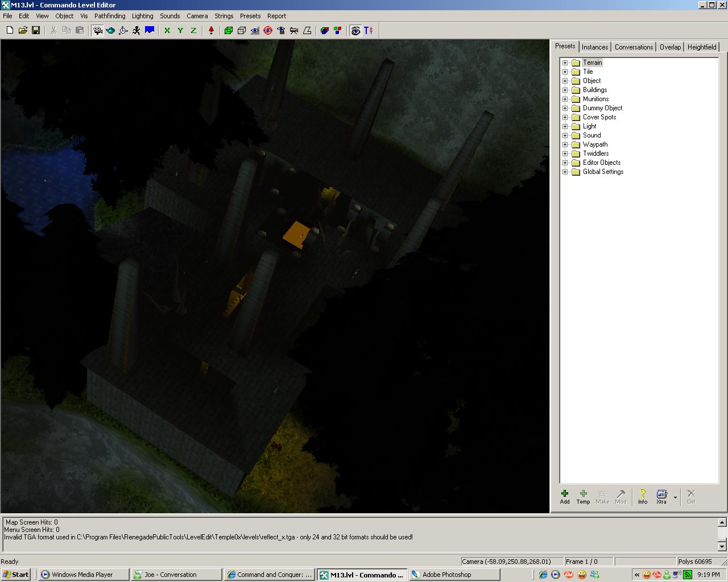Expand the Buildings tree node
The width and height of the screenshot is (728, 582).
(565, 90)
